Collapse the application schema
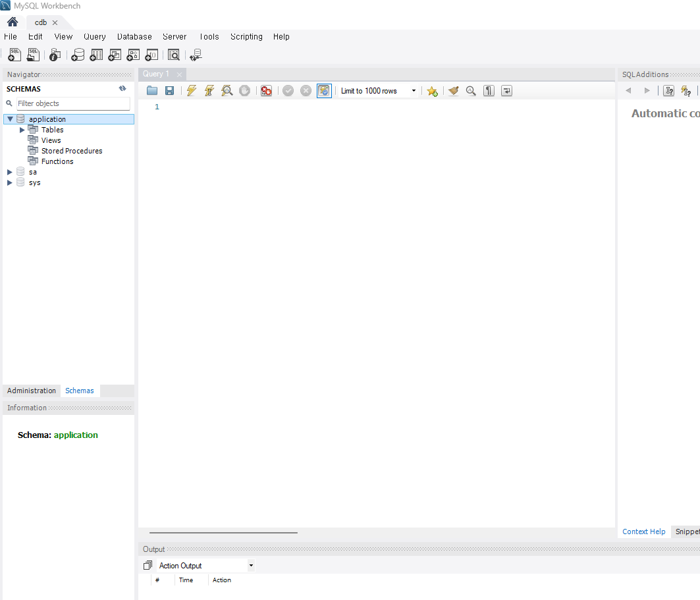The height and width of the screenshot is (600, 700). (x=10, y=119)
